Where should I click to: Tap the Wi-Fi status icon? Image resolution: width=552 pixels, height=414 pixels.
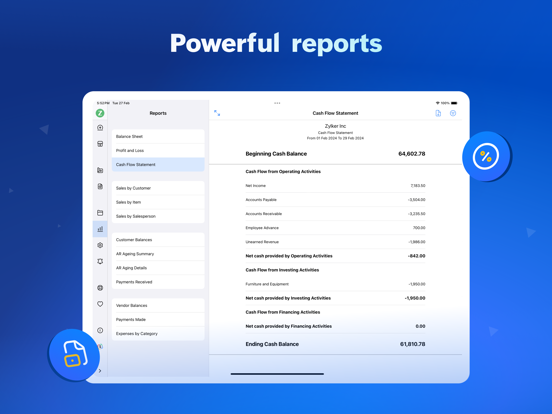click(437, 103)
